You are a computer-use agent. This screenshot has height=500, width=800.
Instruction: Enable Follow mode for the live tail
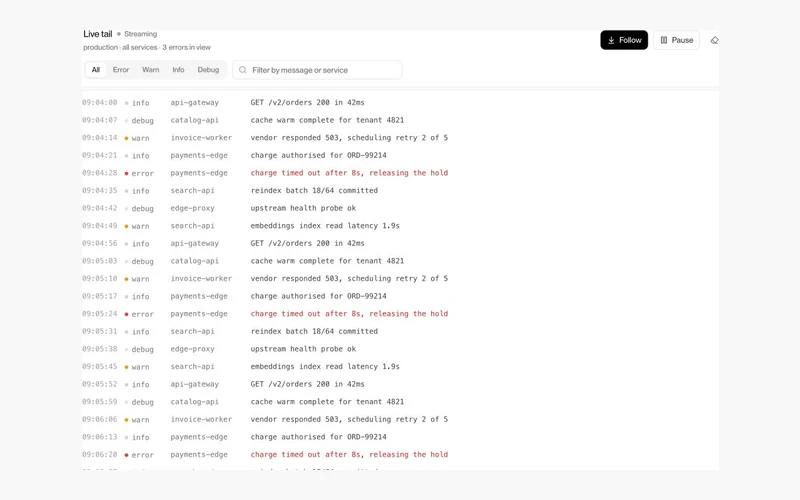coord(624,40)
